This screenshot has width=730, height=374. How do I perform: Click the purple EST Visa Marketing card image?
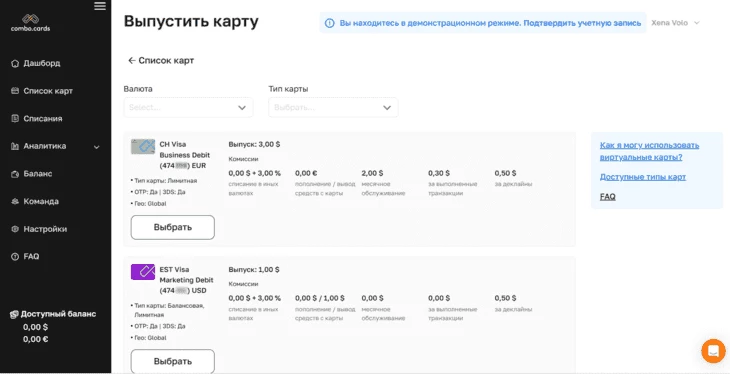143,272
